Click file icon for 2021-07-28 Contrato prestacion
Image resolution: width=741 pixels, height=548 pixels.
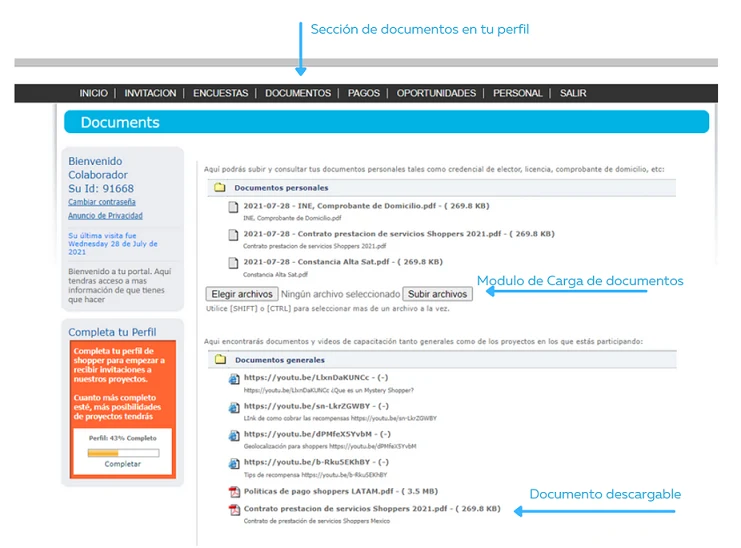click(233, 235)
